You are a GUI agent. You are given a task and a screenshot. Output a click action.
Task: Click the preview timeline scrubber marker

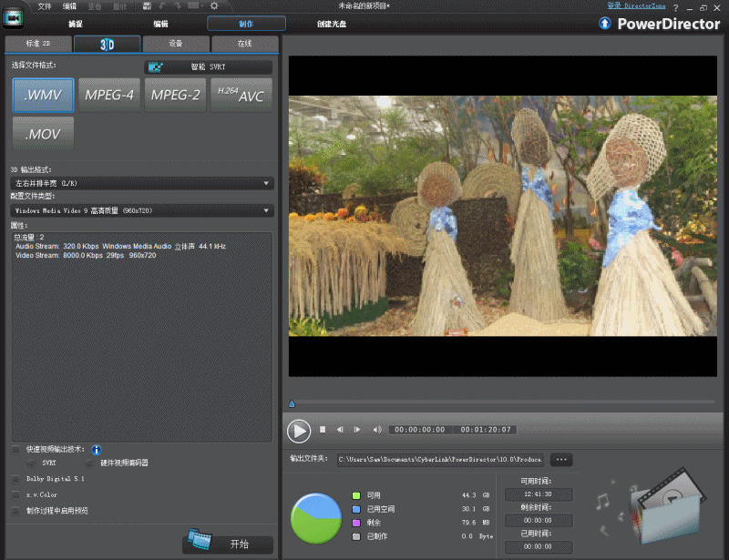[x=292, y=403]
